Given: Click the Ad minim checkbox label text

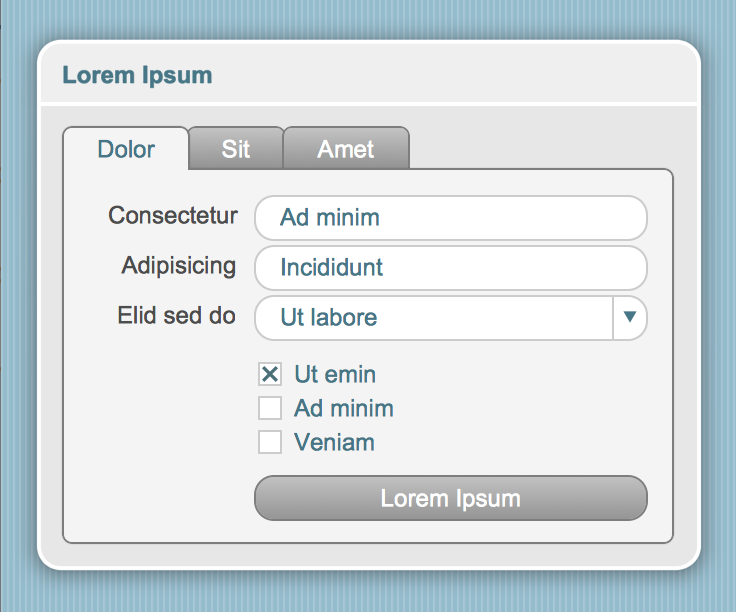Looking at the screenshot, I should point(343,408).
